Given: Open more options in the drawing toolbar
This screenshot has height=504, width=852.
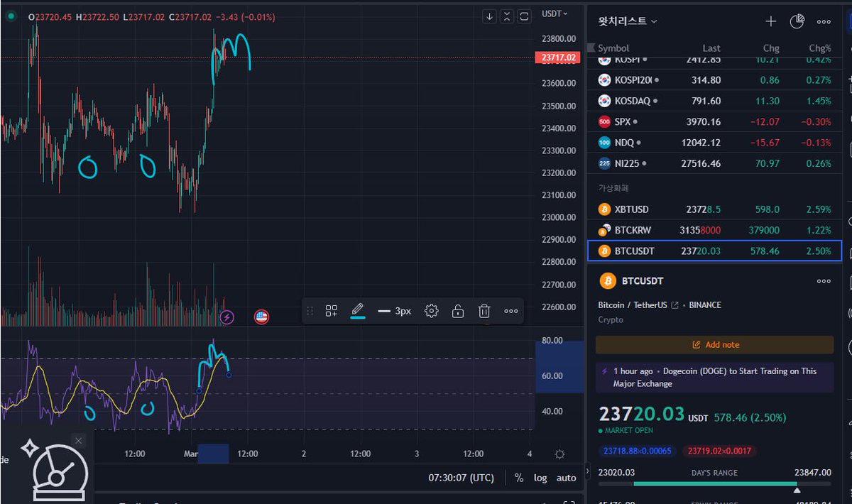Looking at the screenshot, I should [x=510, y=311].
